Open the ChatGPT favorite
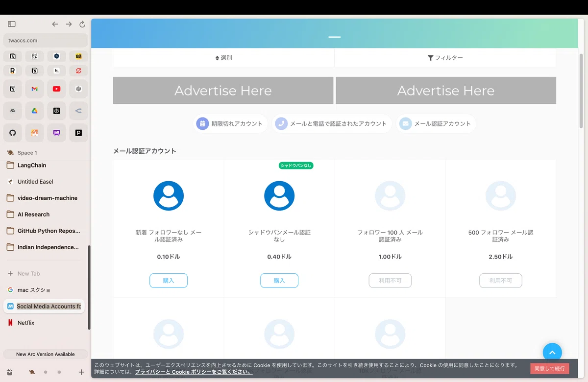 [78, 89]
